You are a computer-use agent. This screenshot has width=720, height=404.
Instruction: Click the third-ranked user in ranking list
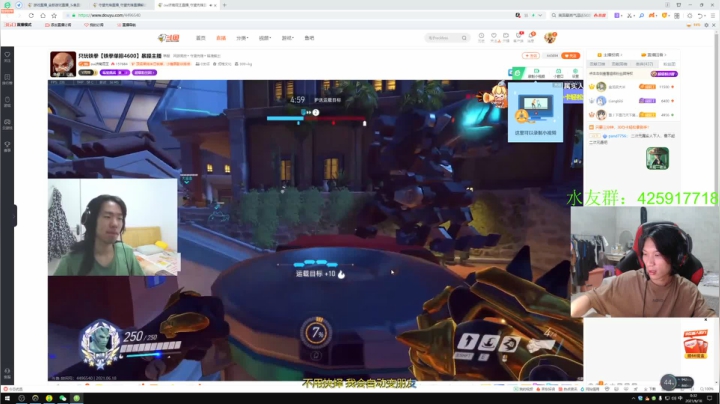633,115
